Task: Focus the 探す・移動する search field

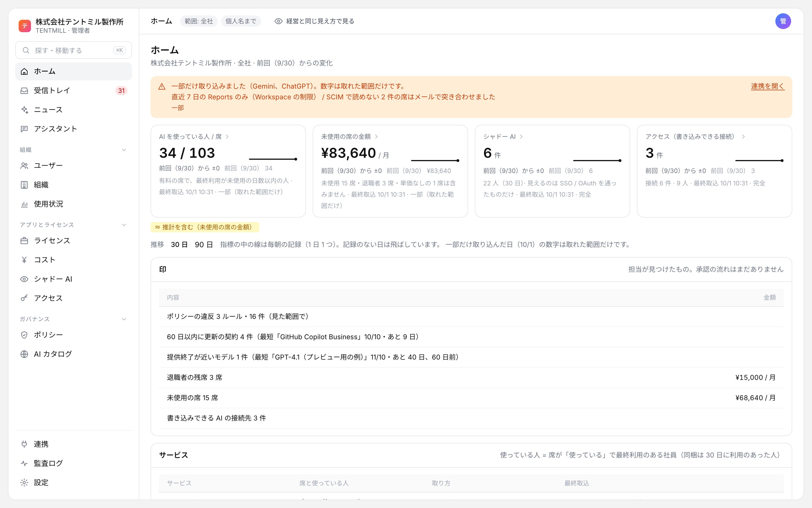Action: [x=74, y=51]
